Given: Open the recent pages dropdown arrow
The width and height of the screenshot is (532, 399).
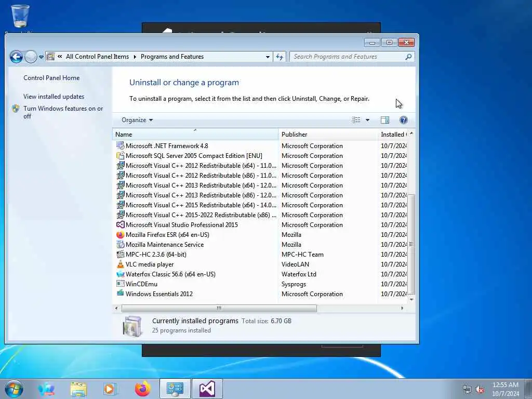Looking at the screenshot, I should (41, 57).
